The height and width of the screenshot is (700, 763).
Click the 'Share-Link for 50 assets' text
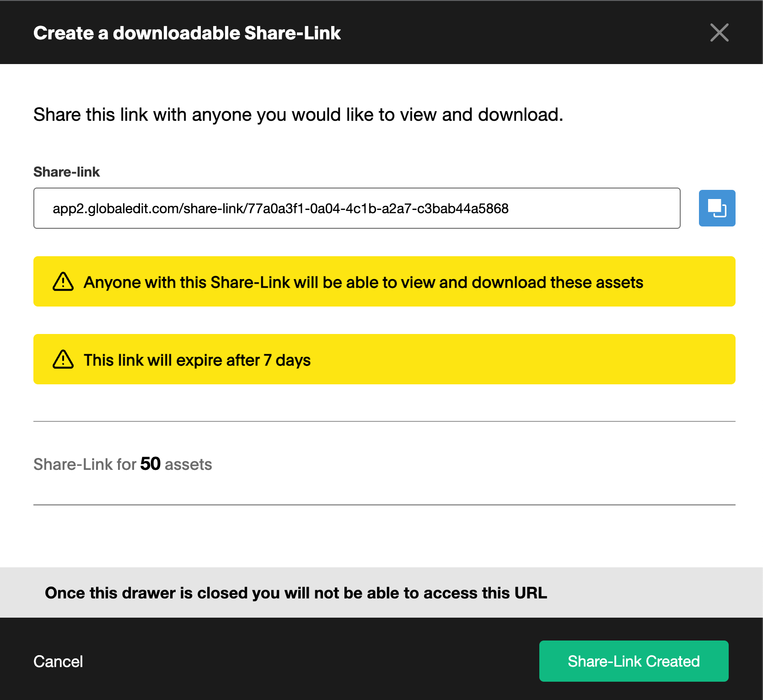pos(123,464)
